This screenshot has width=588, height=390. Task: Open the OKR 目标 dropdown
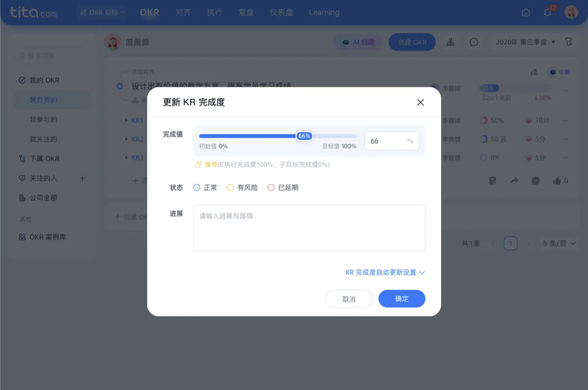[102, 13]
